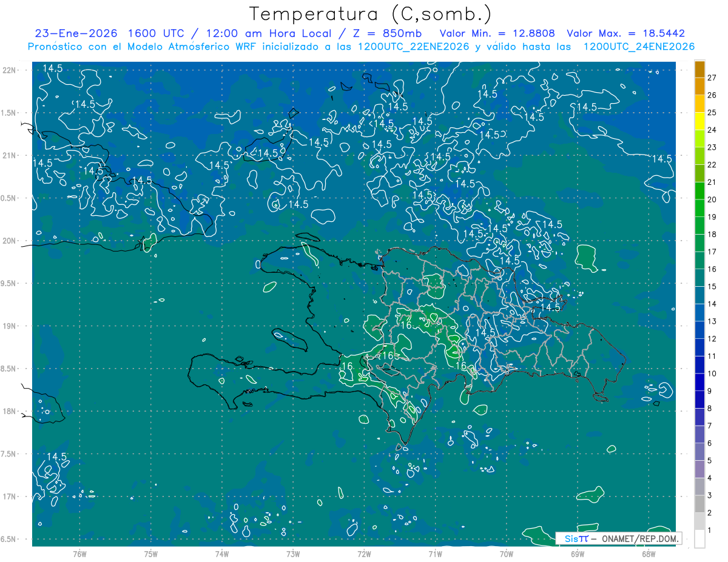
Task: Select the valid-until time "1200UTC_24ENE2026"
Action: (x=639, y=47)
